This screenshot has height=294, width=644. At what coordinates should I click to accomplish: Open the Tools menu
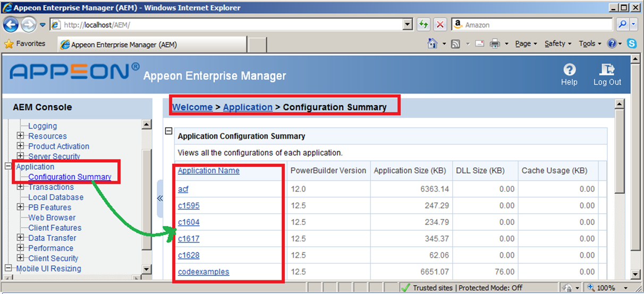coord(590,44)
